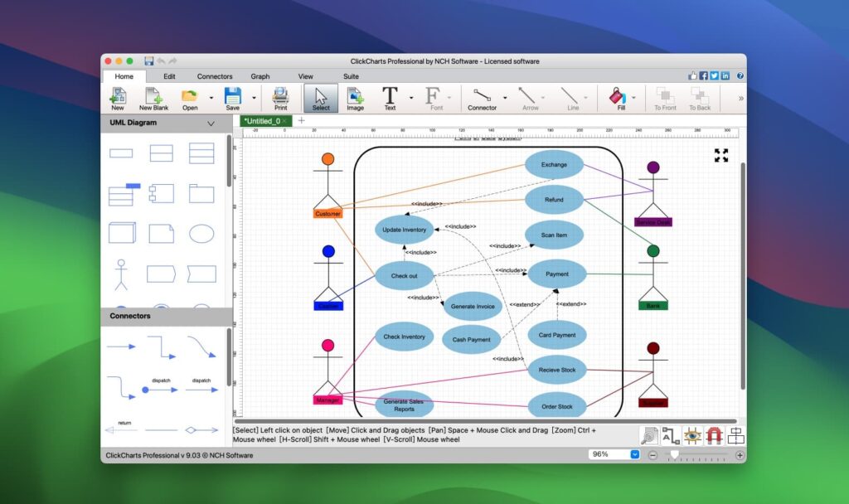Open the Graph ribbon tab
The width and height of the screenshot is (849, 504).
[260, 76]
